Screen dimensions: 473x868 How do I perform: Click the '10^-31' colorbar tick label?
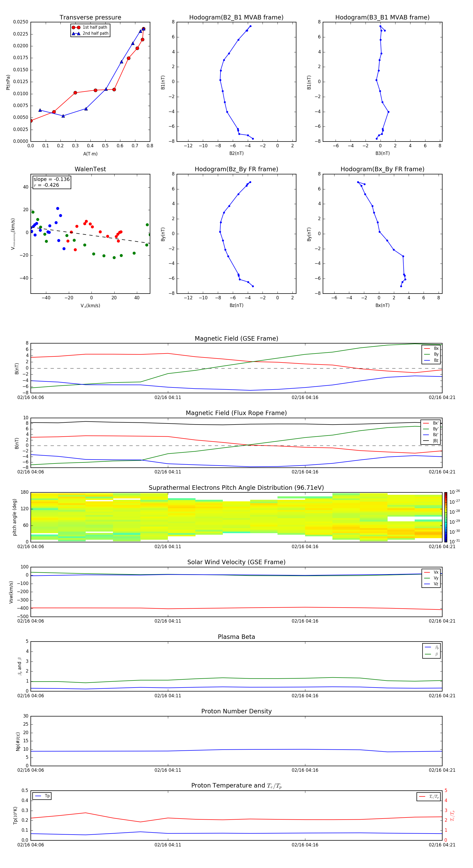(455, 542)
